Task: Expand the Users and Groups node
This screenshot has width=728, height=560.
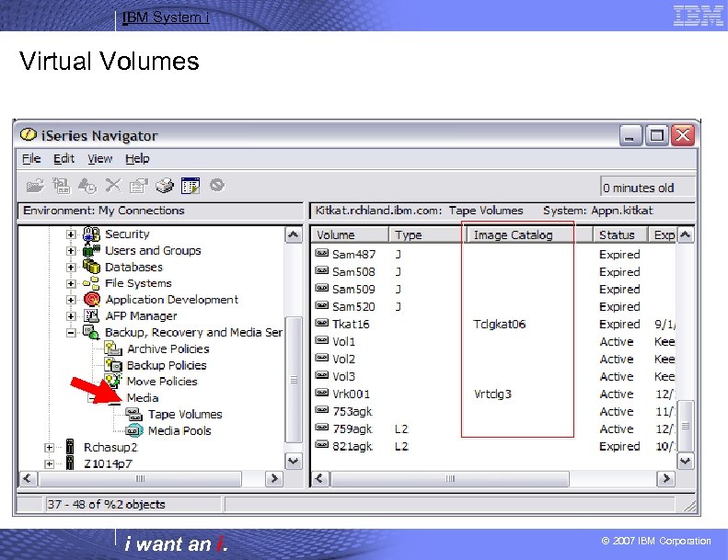Action: (71, 251)
